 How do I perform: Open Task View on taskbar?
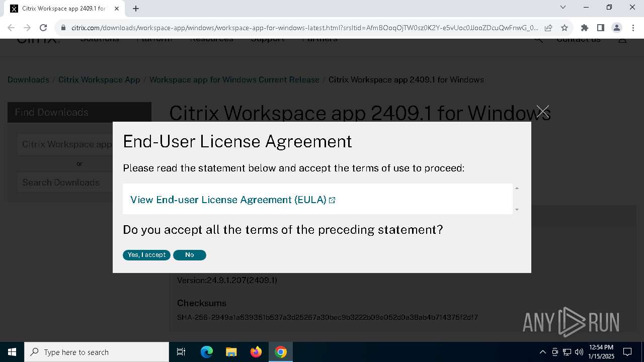(x=181, y=352)
